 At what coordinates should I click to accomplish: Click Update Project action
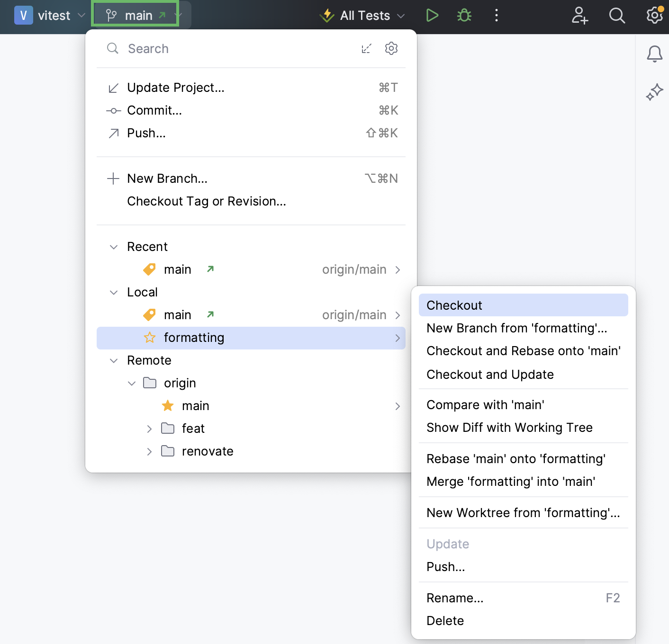(175, 87)
